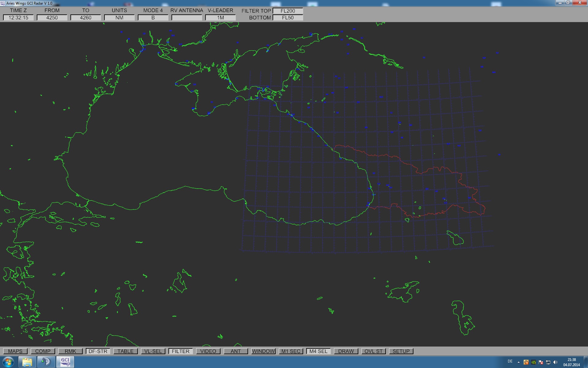Toggle the DF-STR button
This screenshot has width=588, height=368.
(98, 351)
